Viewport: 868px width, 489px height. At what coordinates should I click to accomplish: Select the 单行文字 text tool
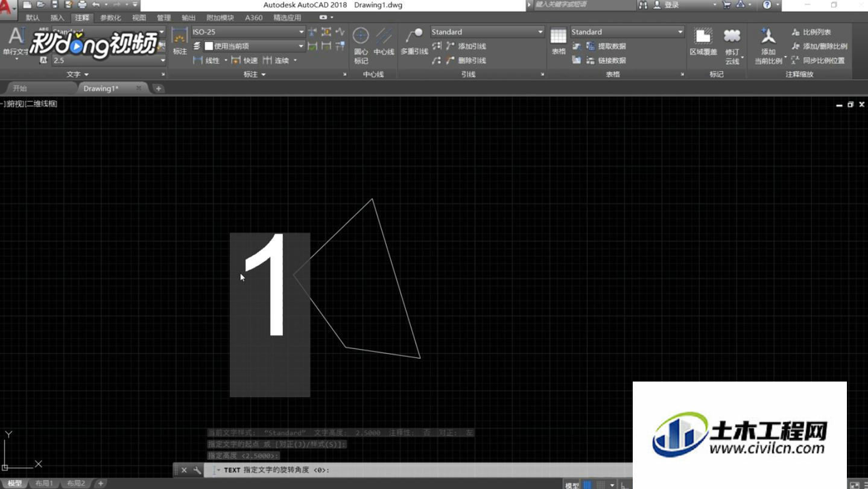click(16, 43)
